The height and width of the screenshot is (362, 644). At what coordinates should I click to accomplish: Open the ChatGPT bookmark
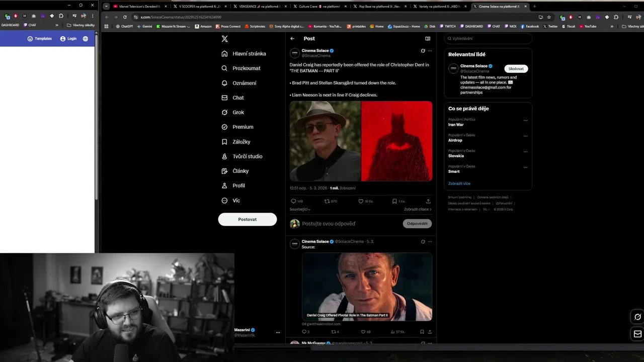[x=124, y=26]
